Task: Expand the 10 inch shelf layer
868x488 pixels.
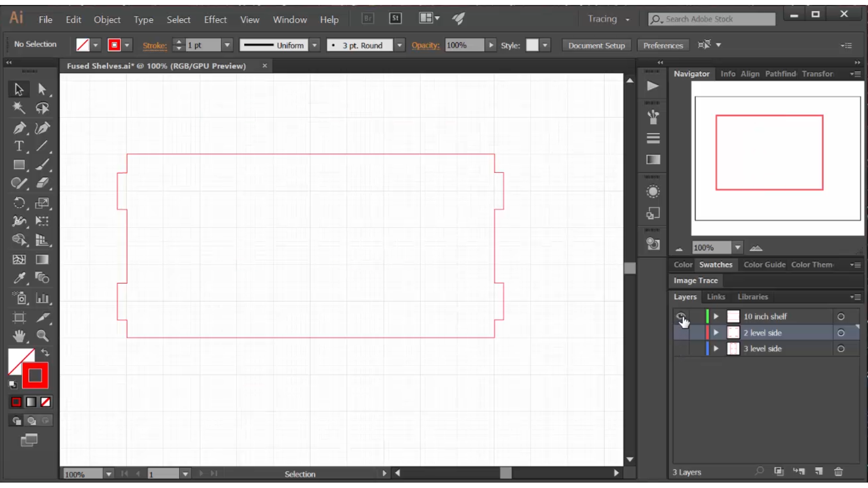Action: coord(715,316)
